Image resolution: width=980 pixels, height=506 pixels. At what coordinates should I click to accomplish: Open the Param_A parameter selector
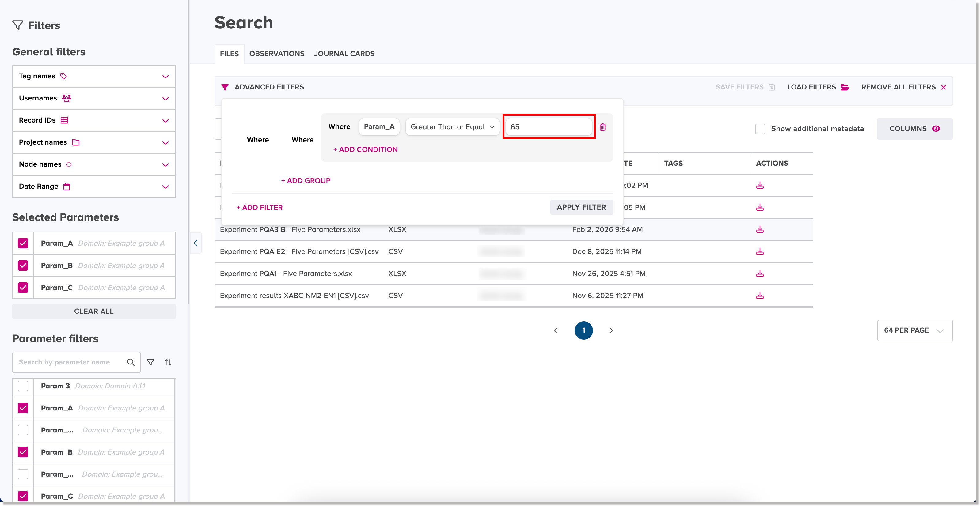point(379,126)
